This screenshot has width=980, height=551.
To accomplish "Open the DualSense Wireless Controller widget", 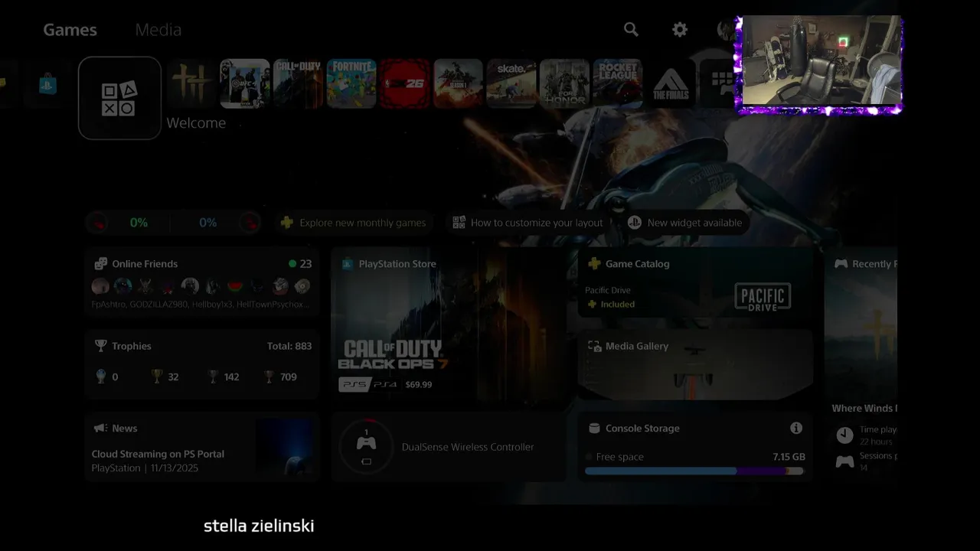I will 449,447.
